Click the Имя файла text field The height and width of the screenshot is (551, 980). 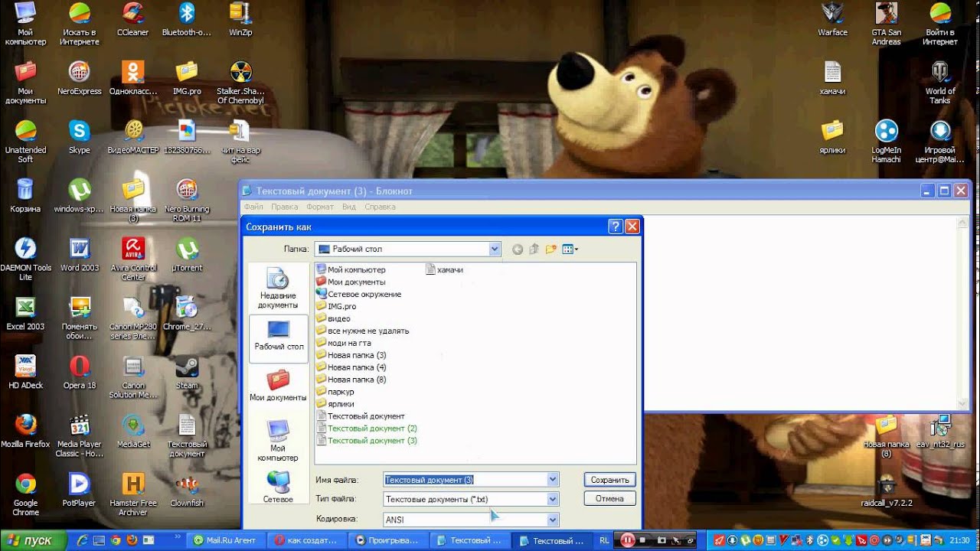point(465,480)
